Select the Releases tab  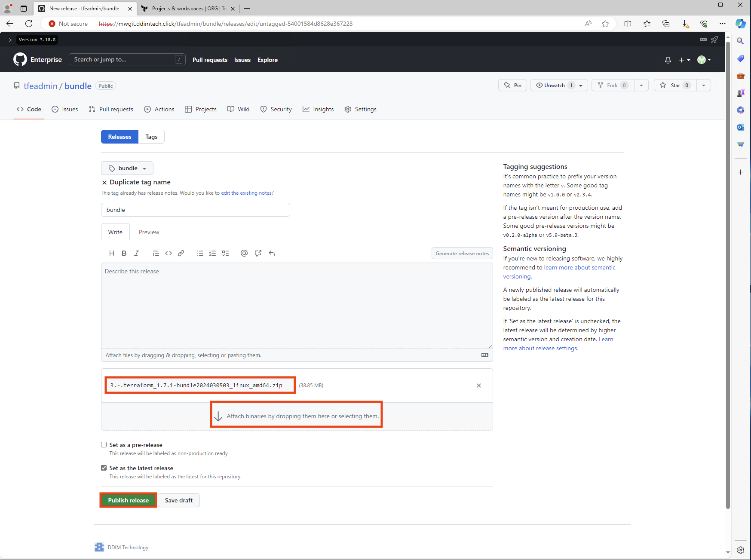(x=120, y=137)
